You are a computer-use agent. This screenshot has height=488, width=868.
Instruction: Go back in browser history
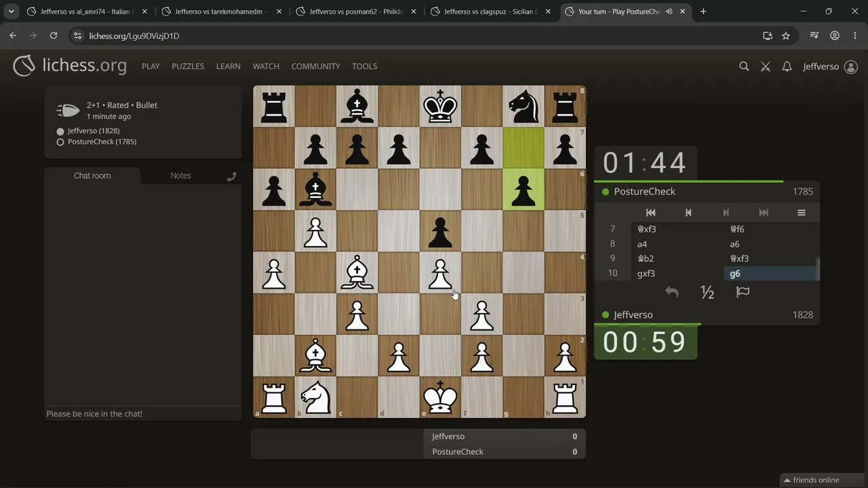[13, 36]
